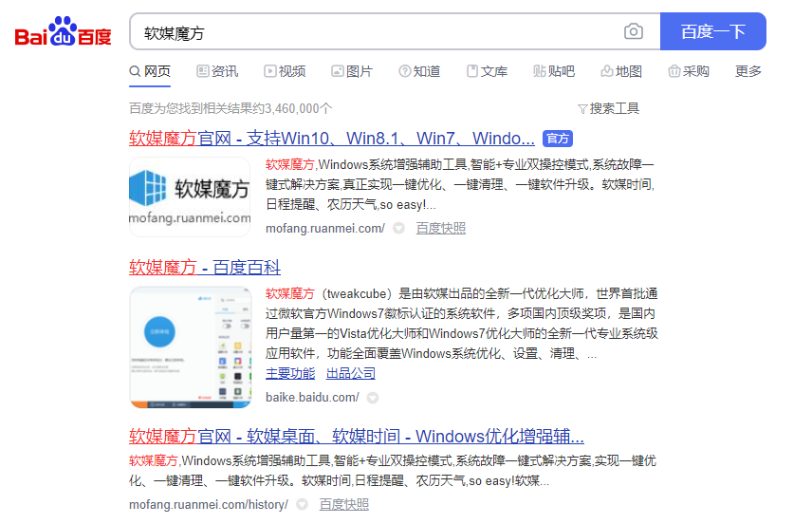Image resolution: width=812 pixels, height=524 pixels.
Task: Switch to the 资讯 news tab
Action: click(217, 71)
